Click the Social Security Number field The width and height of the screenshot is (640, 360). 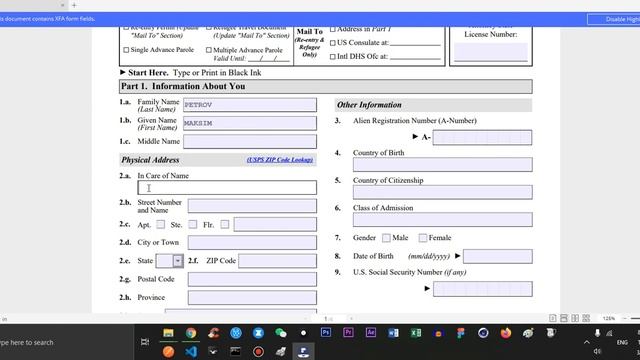[483, 289]
